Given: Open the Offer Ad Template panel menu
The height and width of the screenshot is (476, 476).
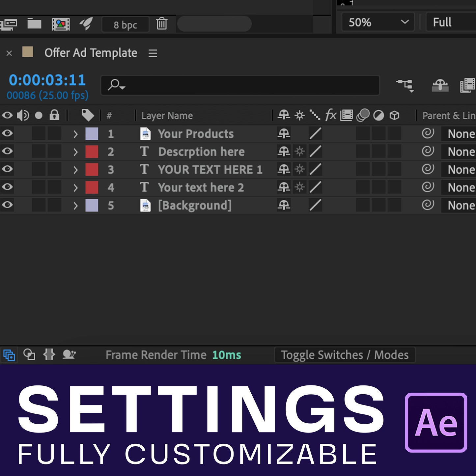Looking at the screenshot, I should (x=153, y=53).
